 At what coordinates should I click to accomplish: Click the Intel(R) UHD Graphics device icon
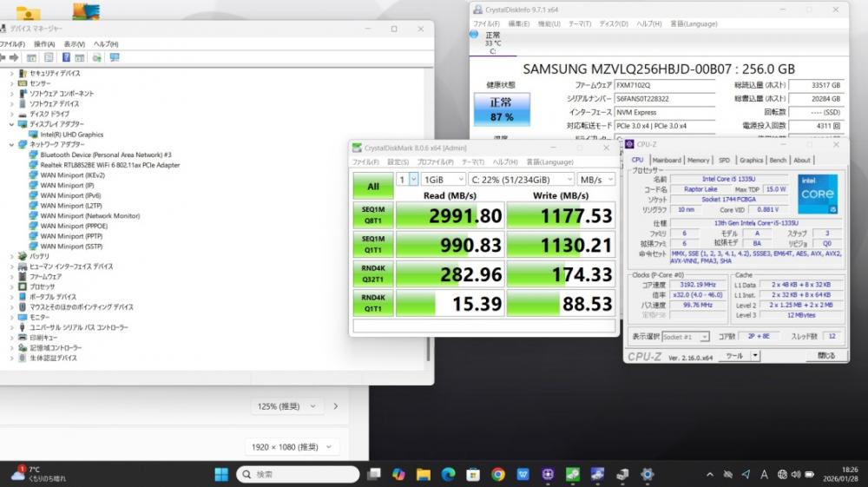(x=34, y=135)
